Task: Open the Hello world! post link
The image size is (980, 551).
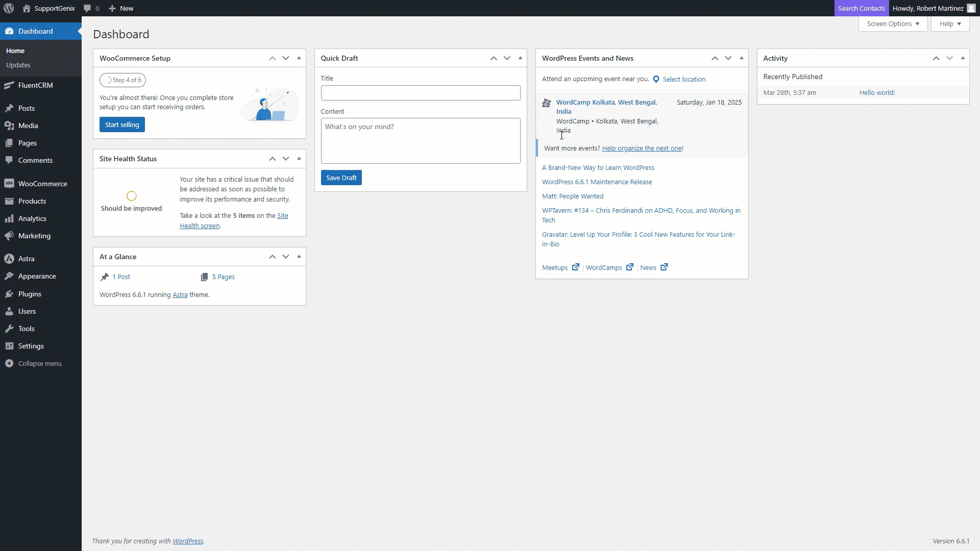Action: pos(877,92)
